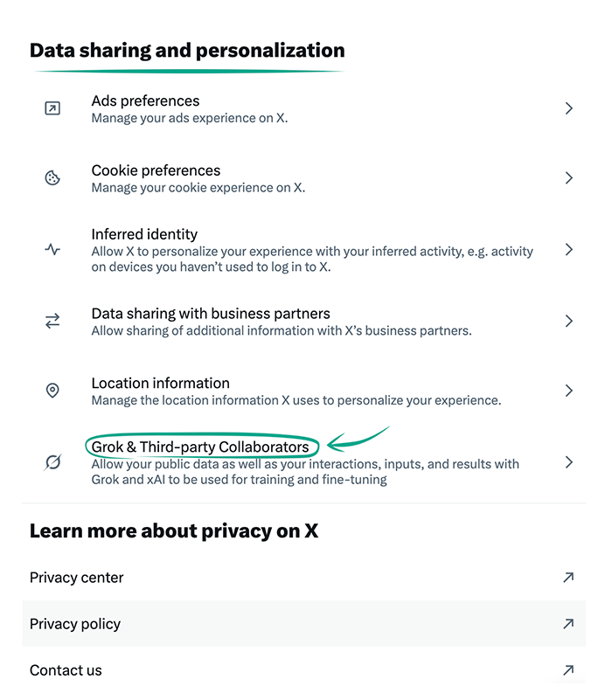
Task: Click the data sharing swap arrows icon
Action: [x=52, y=321]
